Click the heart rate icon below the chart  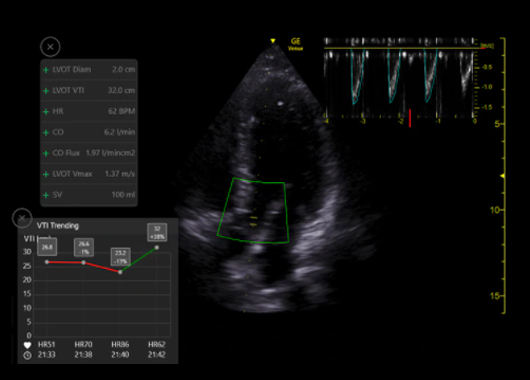tap(27, 345)
